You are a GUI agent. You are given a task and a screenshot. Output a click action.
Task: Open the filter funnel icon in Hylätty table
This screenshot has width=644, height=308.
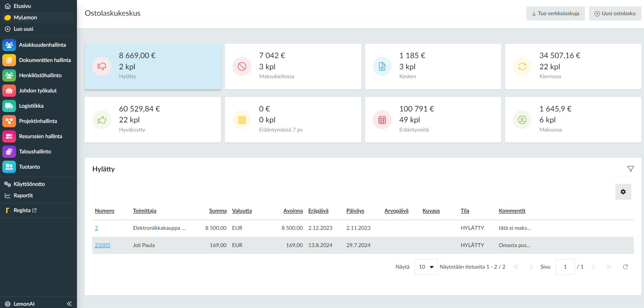click(x=630, y=169)
